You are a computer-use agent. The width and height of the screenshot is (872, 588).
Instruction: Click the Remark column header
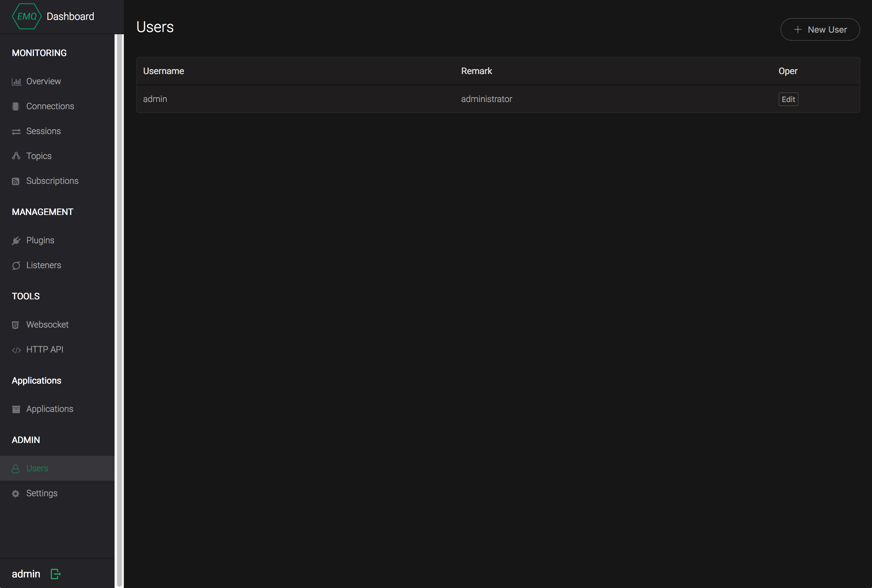point(476,71)
